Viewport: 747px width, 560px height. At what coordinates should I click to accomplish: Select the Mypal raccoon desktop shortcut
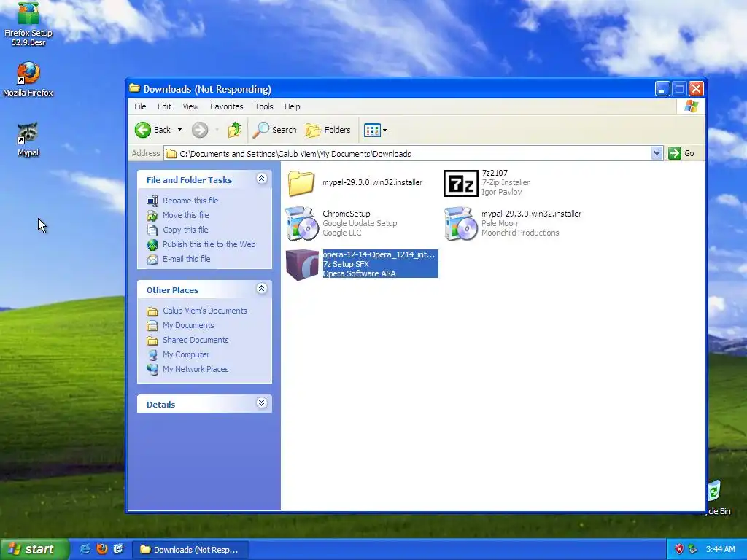[x=28, y=139]
